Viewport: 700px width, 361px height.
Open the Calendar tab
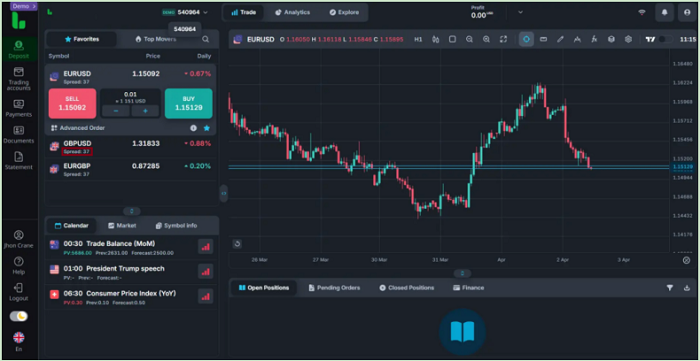71,226
